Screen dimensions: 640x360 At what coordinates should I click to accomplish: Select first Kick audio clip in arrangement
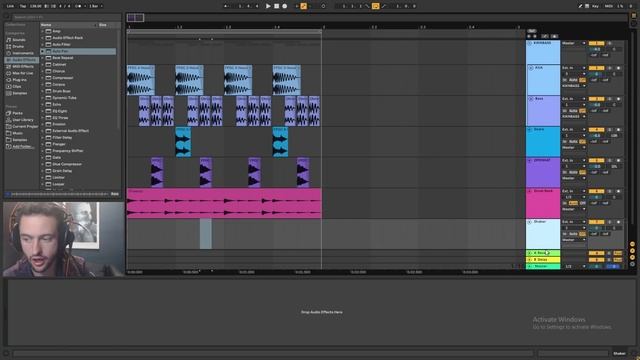141,80
